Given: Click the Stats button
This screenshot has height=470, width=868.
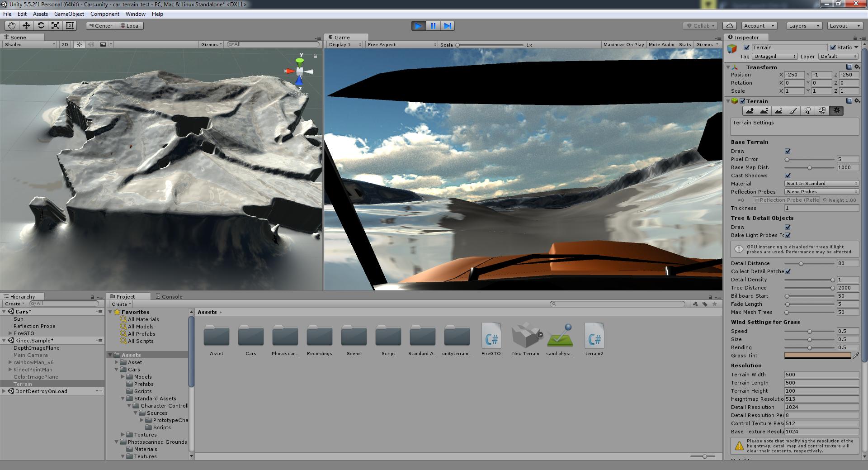Looking at the screenshot, I should [x=685, y=44].
